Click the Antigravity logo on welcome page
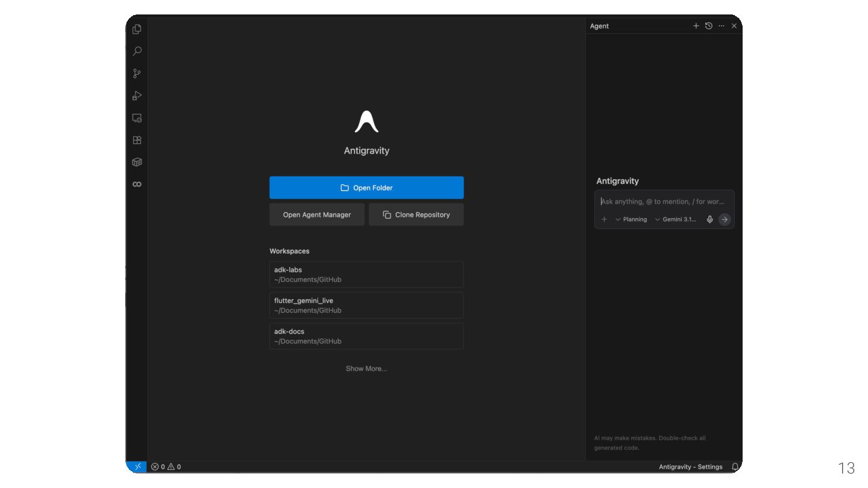The width and height of the screenshot is (868, 488). tap(366, 122)
